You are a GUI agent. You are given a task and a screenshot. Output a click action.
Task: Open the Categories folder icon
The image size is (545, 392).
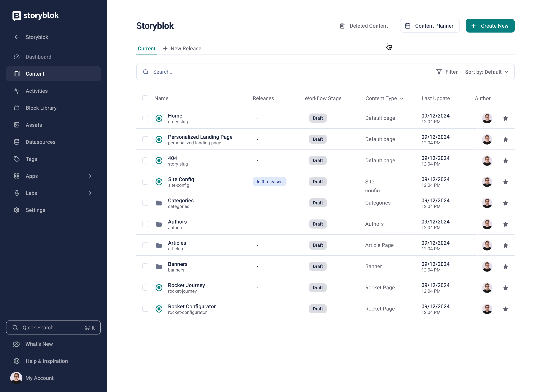click(159, 203)
